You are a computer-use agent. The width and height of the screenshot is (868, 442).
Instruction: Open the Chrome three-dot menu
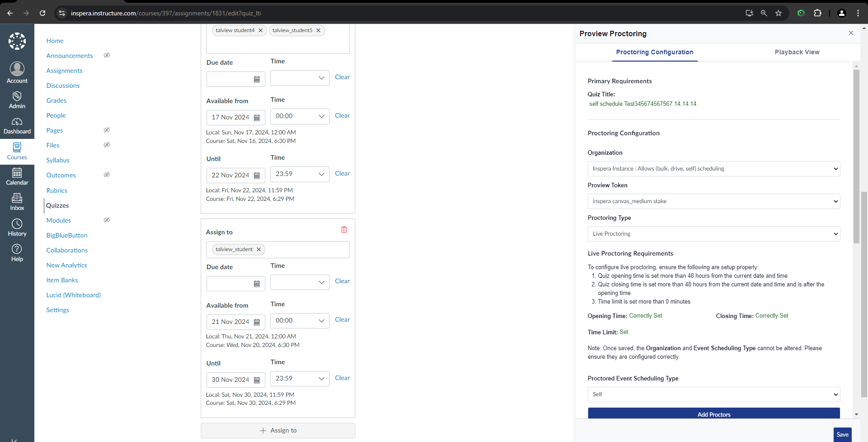click(x=858, y=13)
